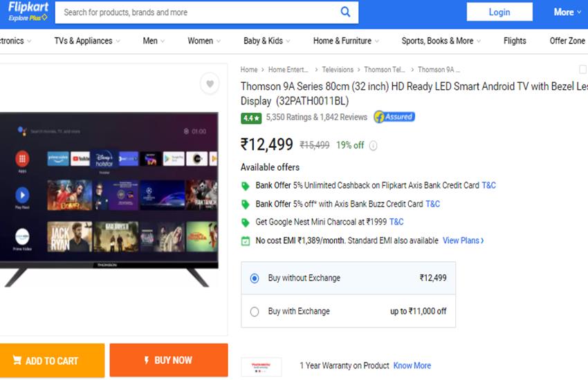Open the Flipkart Explore Plus logo
588x380 pixels.
(28, 12)
